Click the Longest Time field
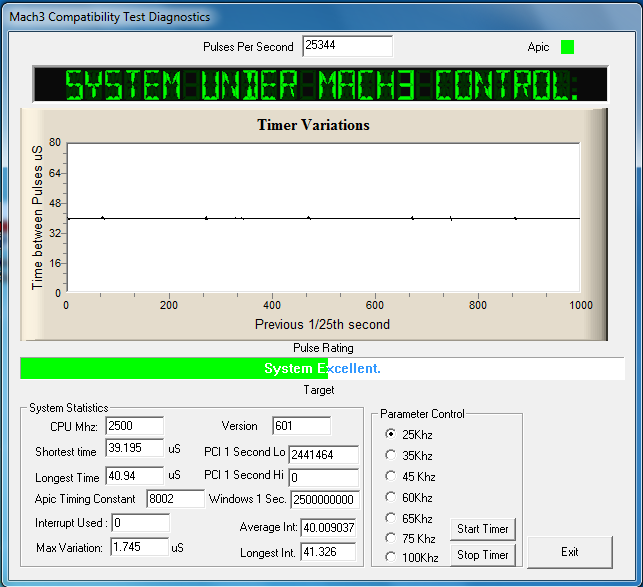643x587 pixels. [x=135, y=476]
